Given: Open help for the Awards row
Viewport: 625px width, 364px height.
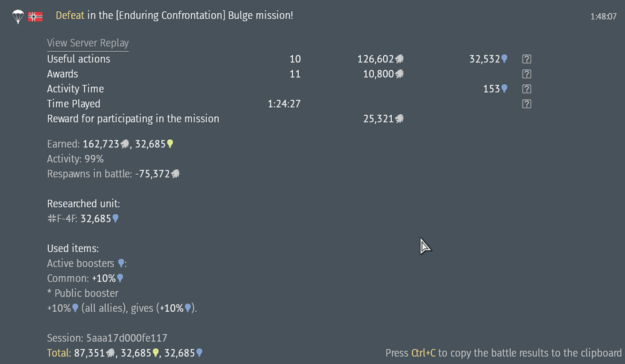Looking at the screenshot, I should pos(526,74).
